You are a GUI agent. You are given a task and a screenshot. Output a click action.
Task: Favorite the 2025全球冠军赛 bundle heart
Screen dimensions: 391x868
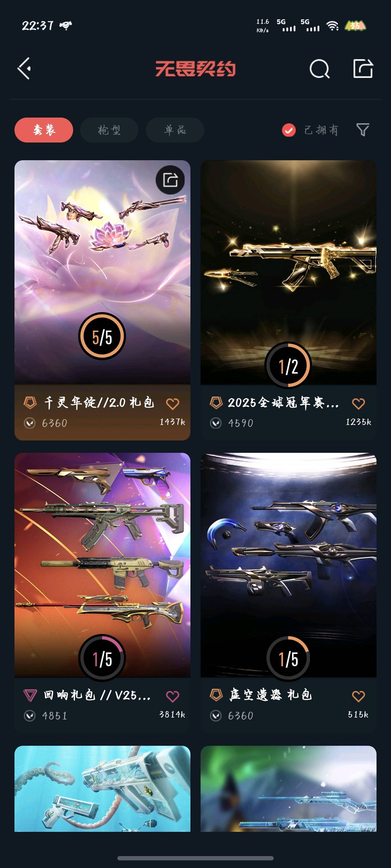point(358,404)
